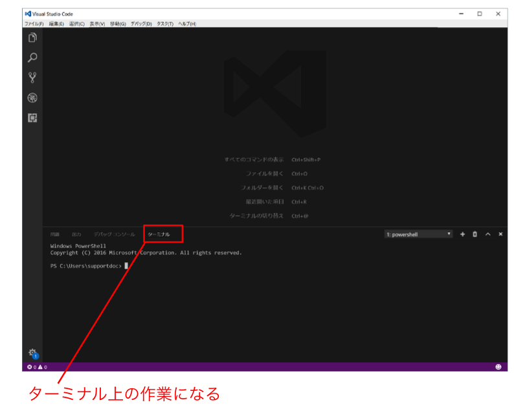Open the Manage gear icon
The width and height of the screenshot is (516, 420).
pos(33,353)
